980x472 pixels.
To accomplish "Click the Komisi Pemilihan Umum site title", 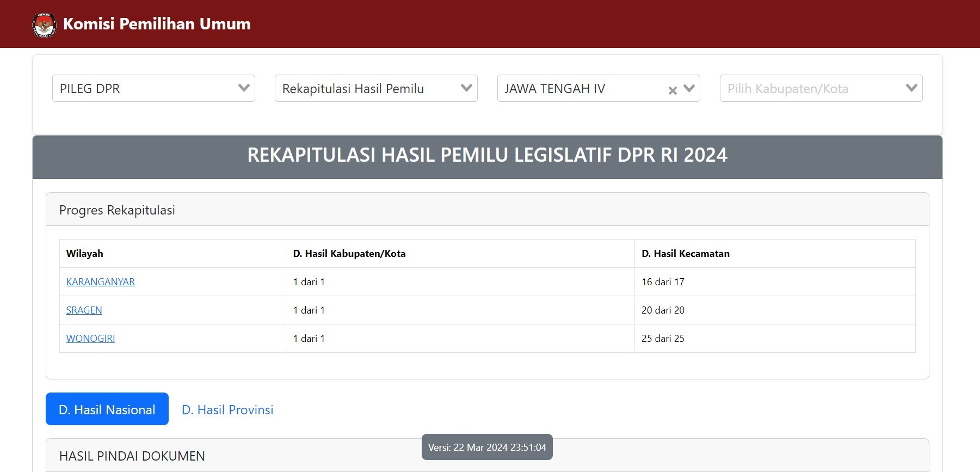I will coord(157,24).
